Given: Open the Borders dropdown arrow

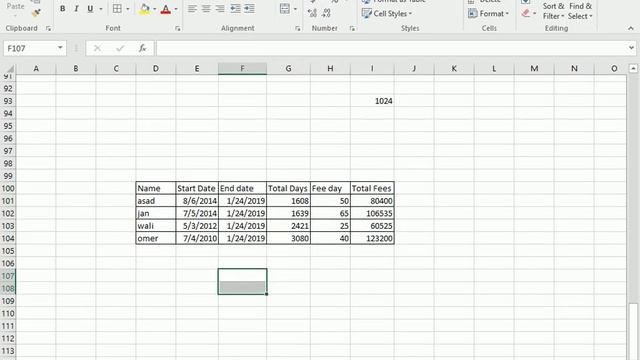Looking at the screenshot, I should pyautogui.click(x=128, y=9).
